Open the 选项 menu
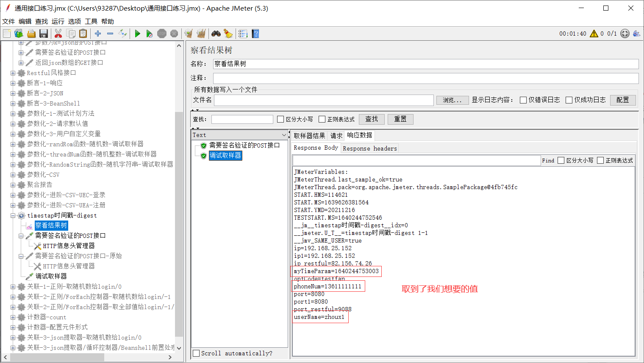644x363 pixels. coord(75,21)
